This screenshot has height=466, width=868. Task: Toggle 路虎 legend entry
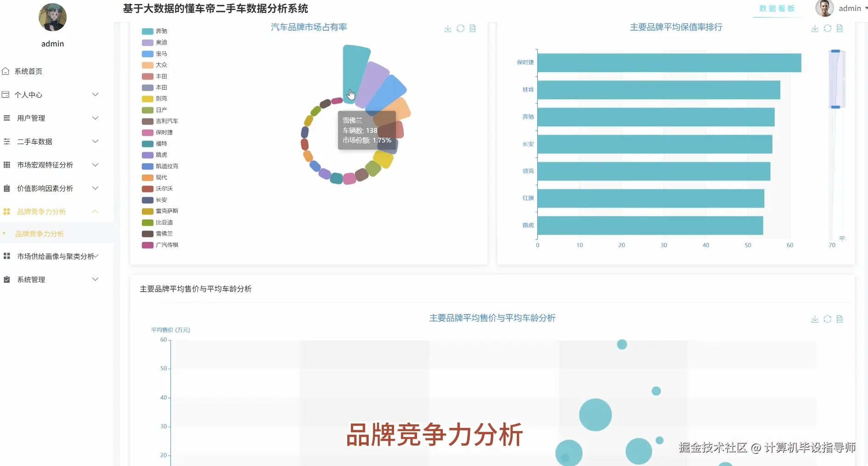(155, 155)
